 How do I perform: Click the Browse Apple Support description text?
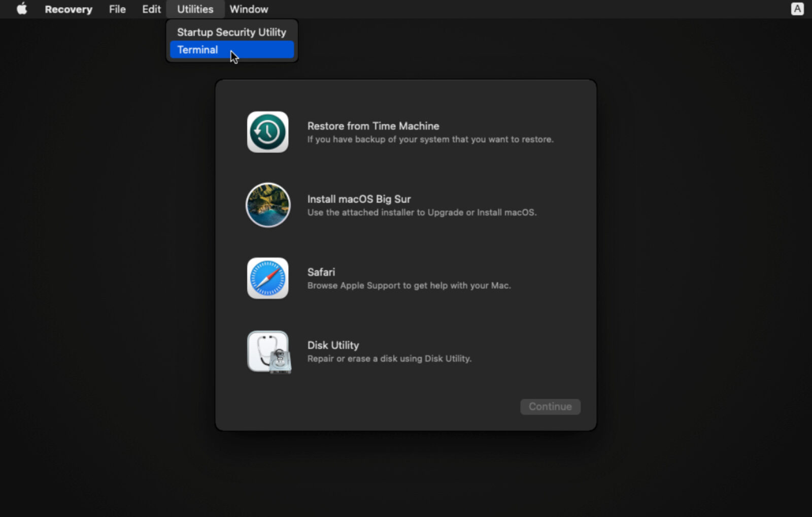tap(409, 285)
